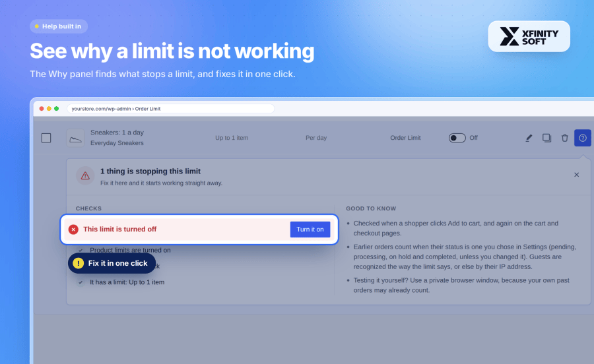The image size is (594, 364).
Task: Click the CHECKS section label
Action: pyautogui.click(x=88, y=208)
